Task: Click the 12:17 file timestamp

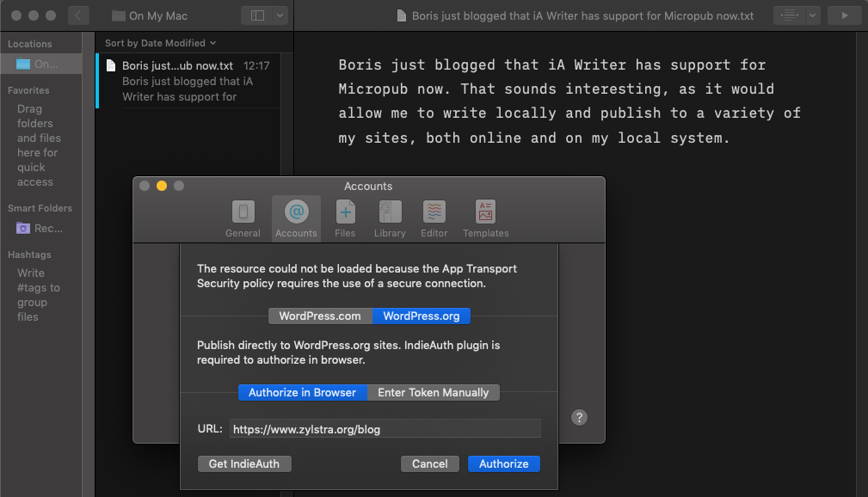Action: click(256, 65)
